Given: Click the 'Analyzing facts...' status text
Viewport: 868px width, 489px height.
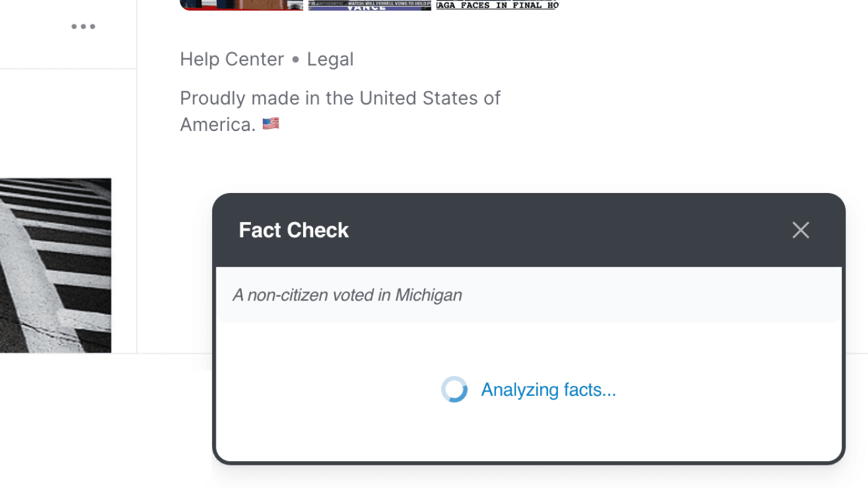Looking at the screenshot, I should [548, 390].
